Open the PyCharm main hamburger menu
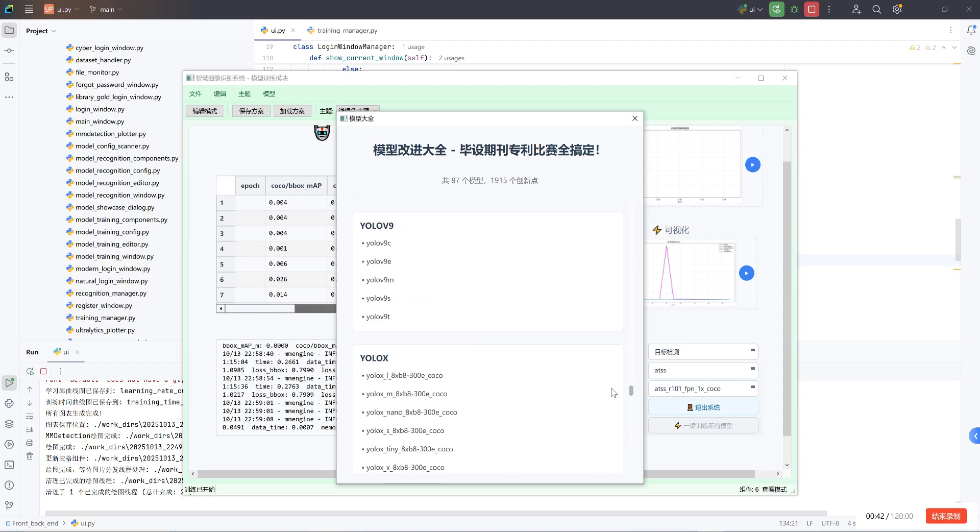 point(29,9)
